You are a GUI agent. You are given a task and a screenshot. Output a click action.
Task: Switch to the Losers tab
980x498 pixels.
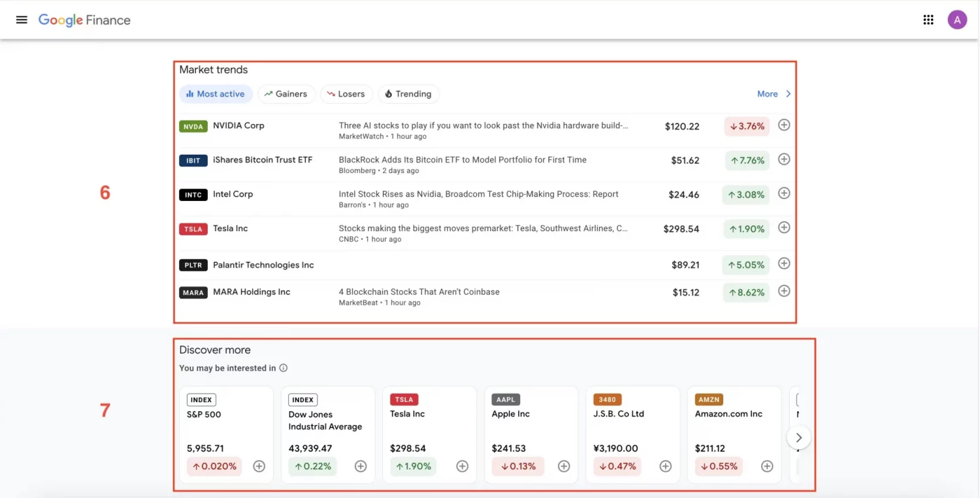(346, 94)
